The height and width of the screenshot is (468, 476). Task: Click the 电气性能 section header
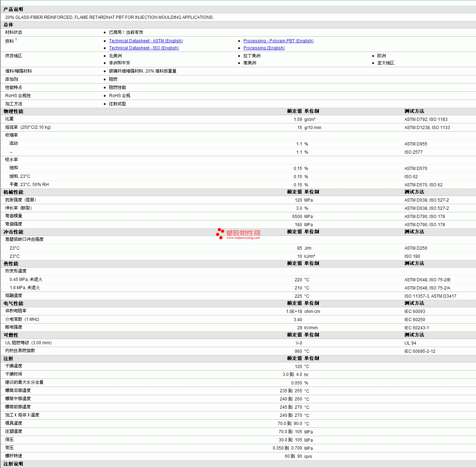(14, 303)
